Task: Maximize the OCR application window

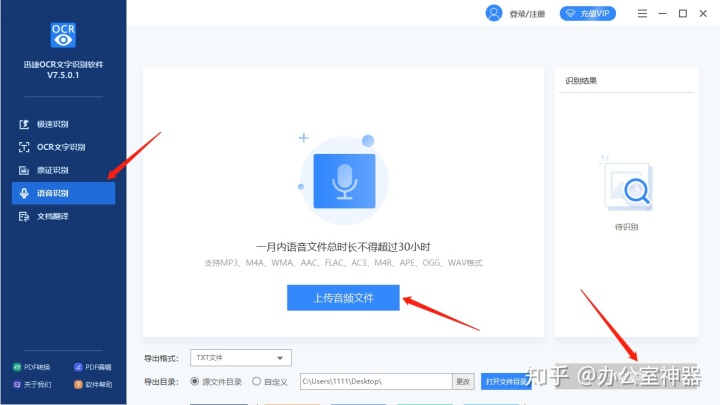Action: [x=683, y=13]
